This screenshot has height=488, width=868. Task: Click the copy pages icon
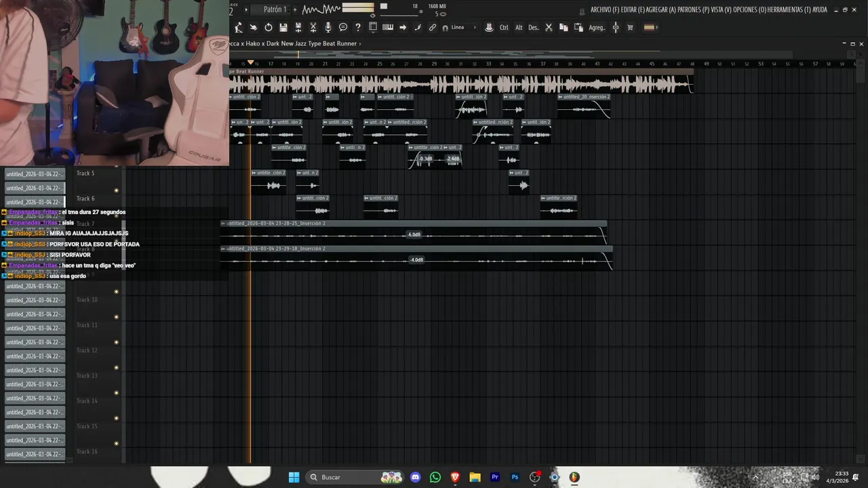tap(564, 27)
